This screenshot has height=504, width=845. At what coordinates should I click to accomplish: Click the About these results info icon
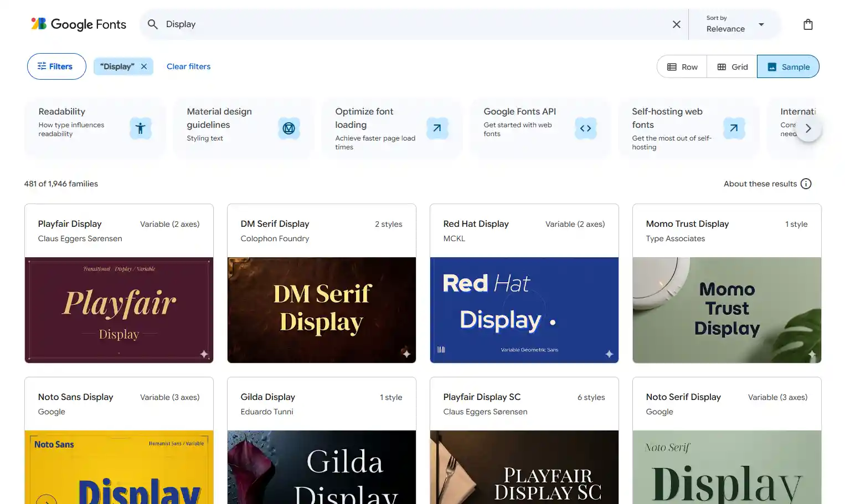tap(806, 184)
